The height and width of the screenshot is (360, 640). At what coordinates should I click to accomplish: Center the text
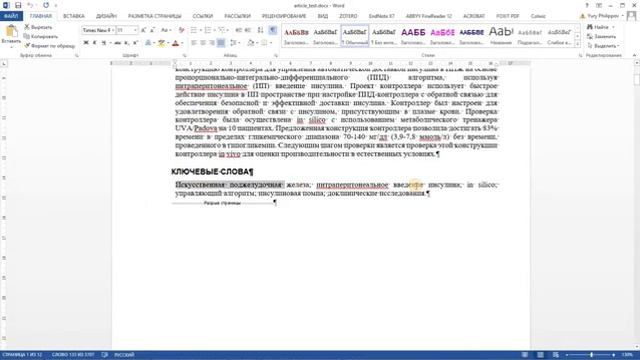[x=202, y=43]
